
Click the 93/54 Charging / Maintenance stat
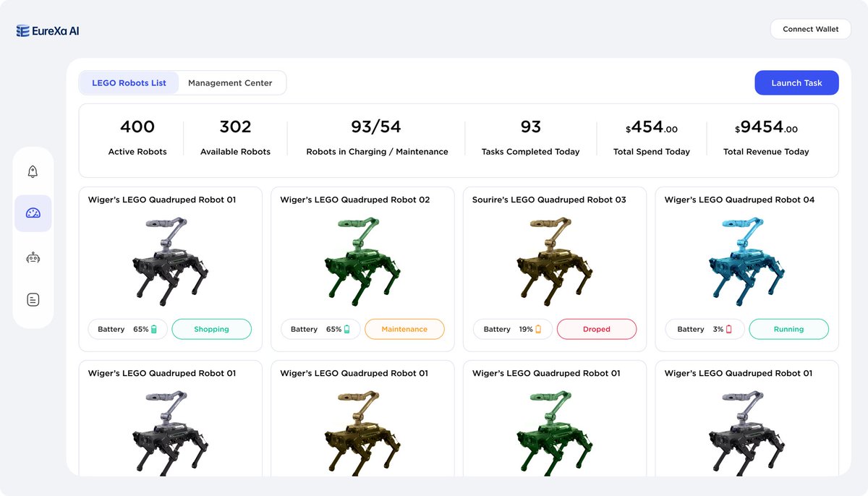tap(377, 137)
